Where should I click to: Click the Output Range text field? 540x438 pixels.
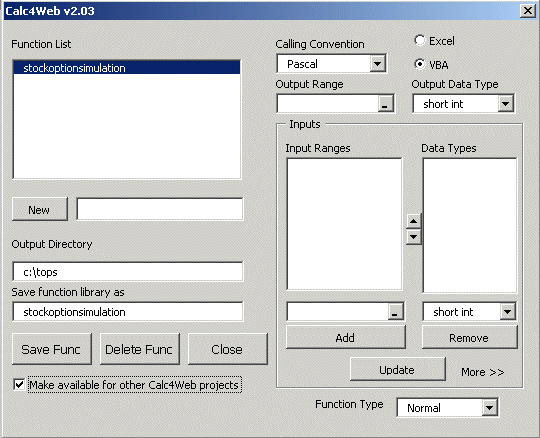tap(328, 104)
